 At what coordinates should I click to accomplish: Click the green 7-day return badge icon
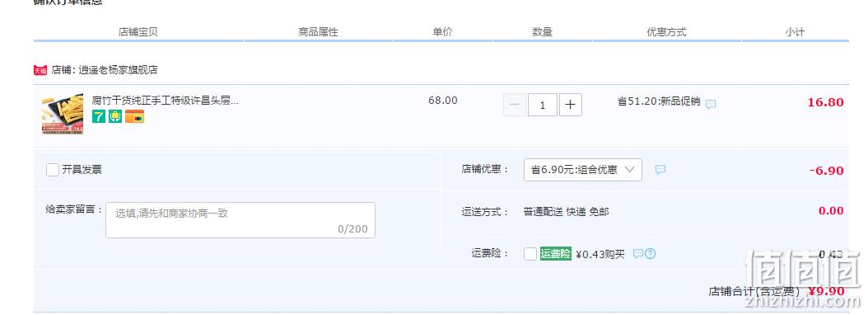[x=98, y=116]
